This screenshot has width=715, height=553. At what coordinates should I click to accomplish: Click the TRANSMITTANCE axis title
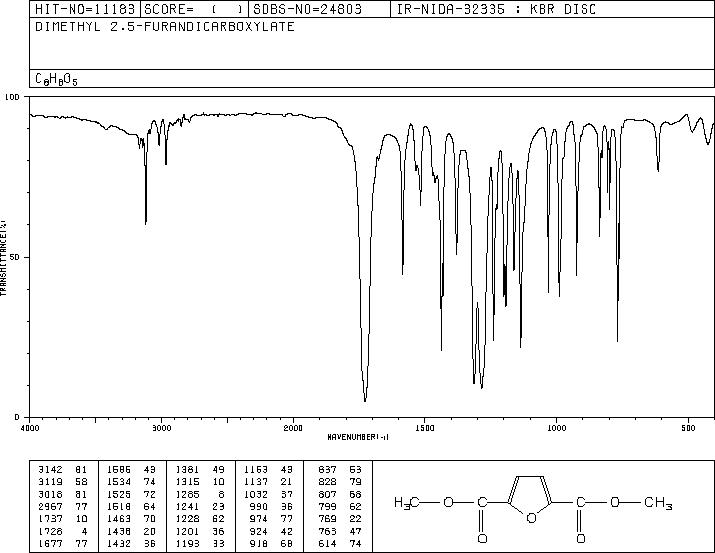pyautogui.click(x=3, y=258)
